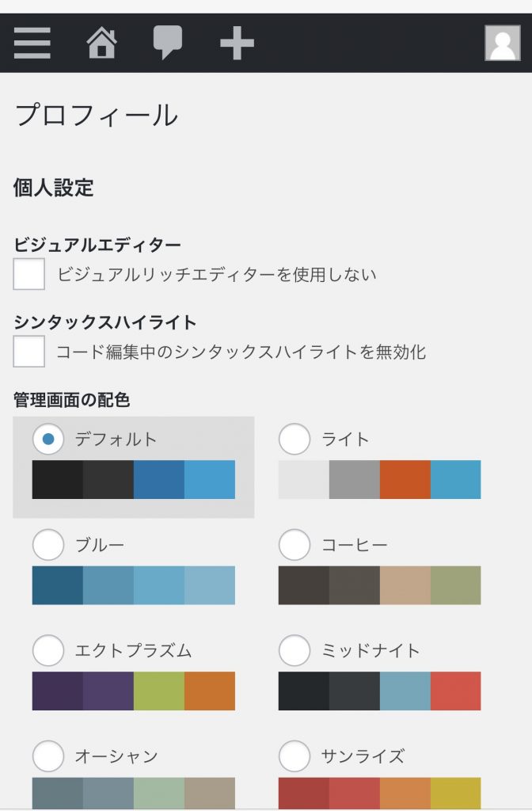Choose the サンライズ color scheme radio
The height and width of the screenshot is (811, 532).
click(294, 756)
